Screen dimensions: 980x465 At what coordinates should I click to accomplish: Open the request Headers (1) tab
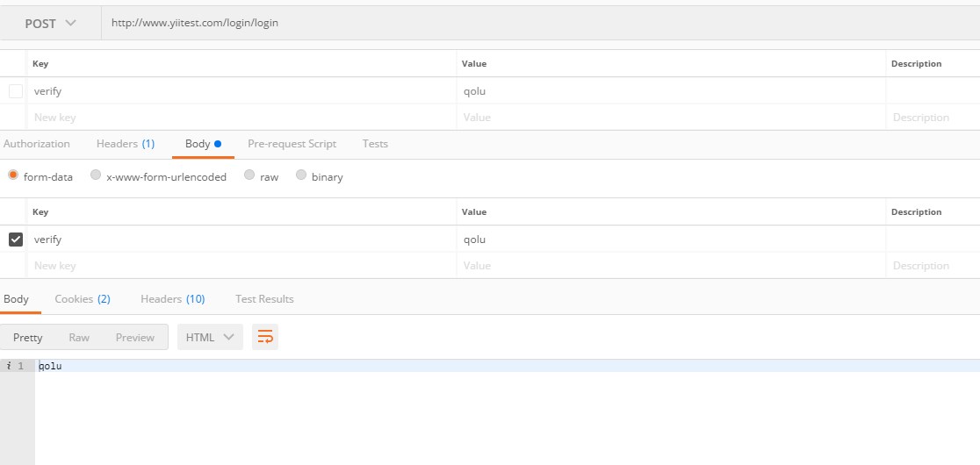tap(125, 144)
